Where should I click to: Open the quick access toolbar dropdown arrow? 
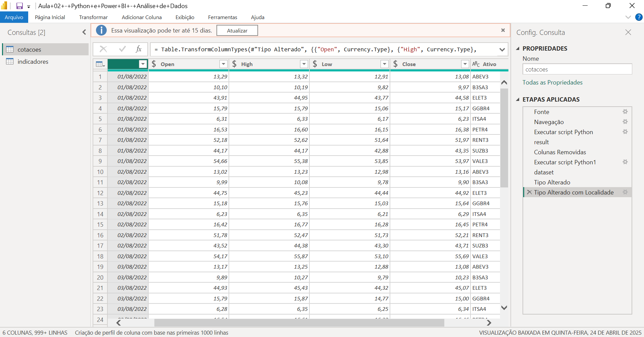pyautogui.click(x=29, y=7)
